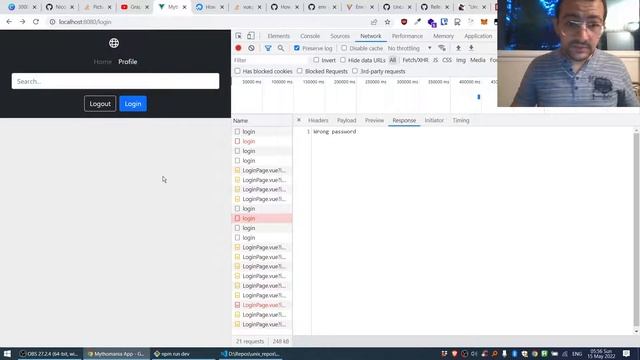Viewport: 640px width, 360px height.
Task: Click the Name column header
Action: (262, 120)
